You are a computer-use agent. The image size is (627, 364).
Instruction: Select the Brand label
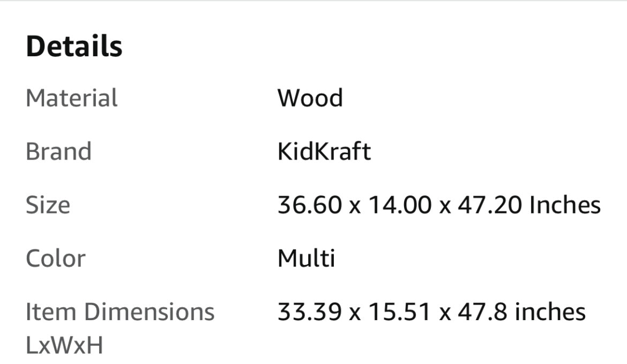coord(58,151)
